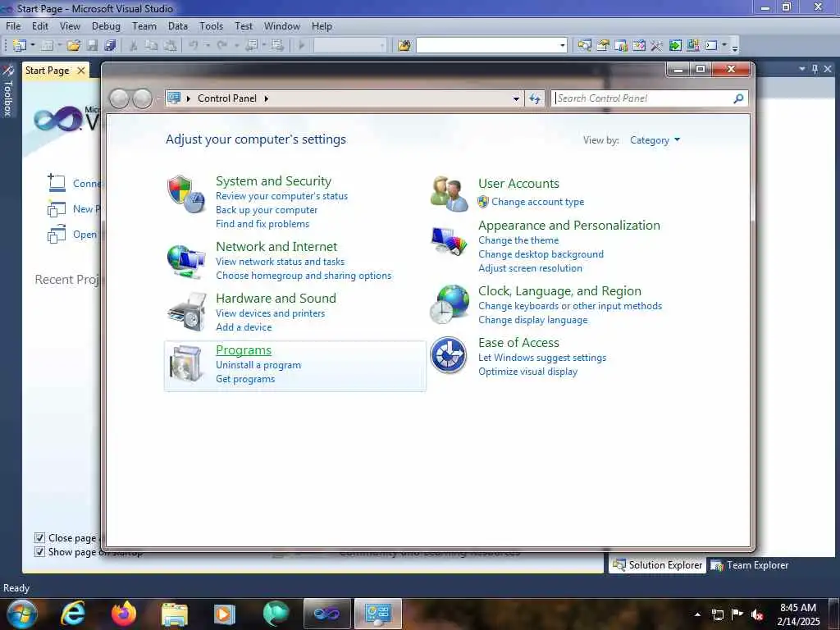
Task: Click Change account type link
Action: 538,202
